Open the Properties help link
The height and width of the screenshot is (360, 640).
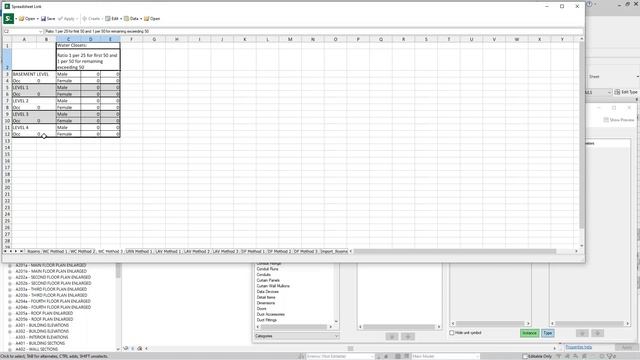tap(578, 347)
